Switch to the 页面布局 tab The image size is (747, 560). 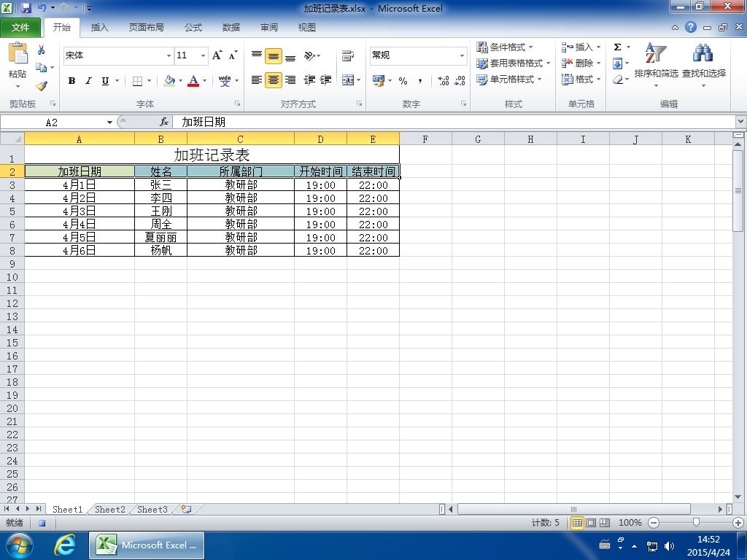(146, 28)
